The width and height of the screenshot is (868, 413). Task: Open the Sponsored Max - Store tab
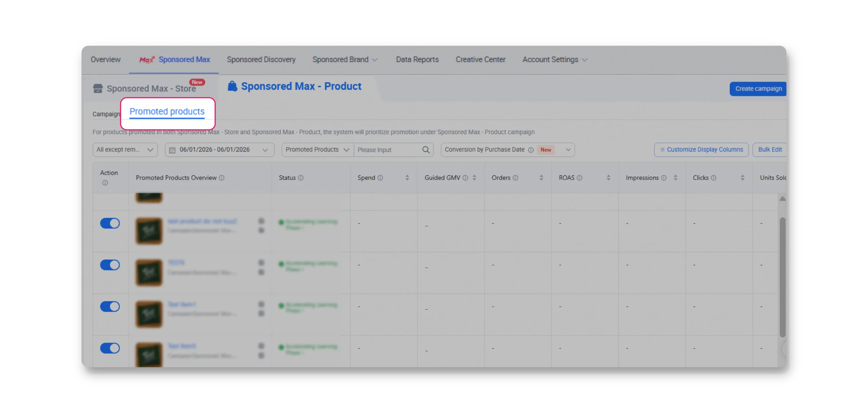pos(151,89)
